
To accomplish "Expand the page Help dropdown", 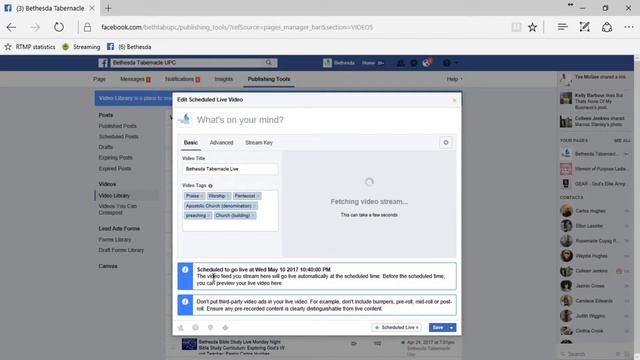I will click(454, 79).
